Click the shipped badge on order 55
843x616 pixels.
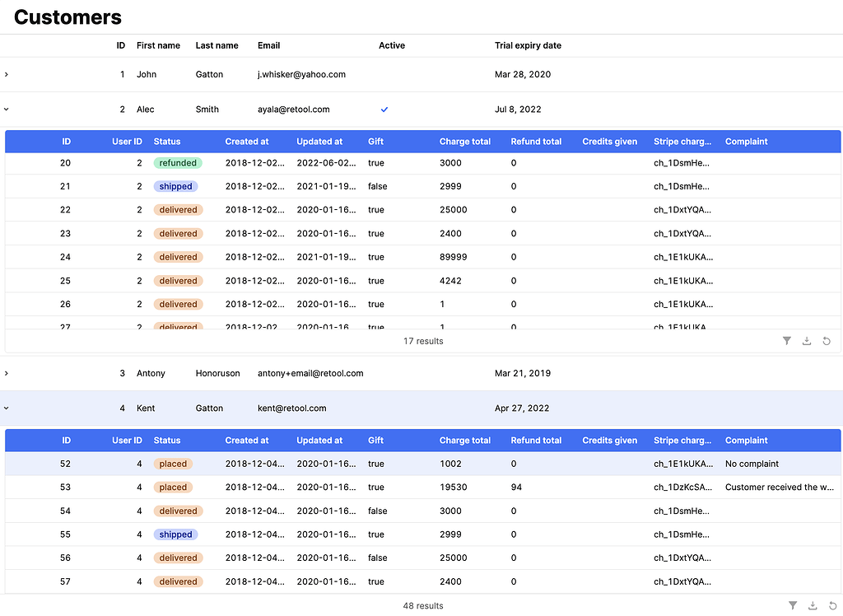(175, 534)
